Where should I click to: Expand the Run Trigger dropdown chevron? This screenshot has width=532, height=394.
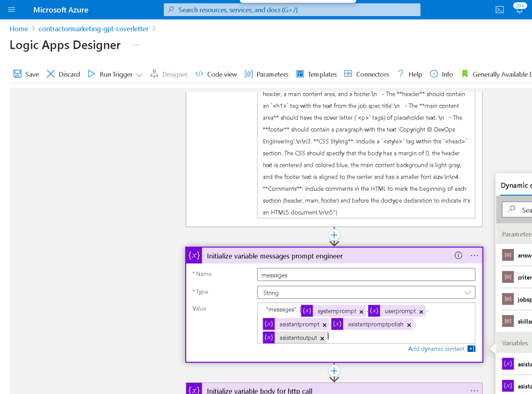139,75
